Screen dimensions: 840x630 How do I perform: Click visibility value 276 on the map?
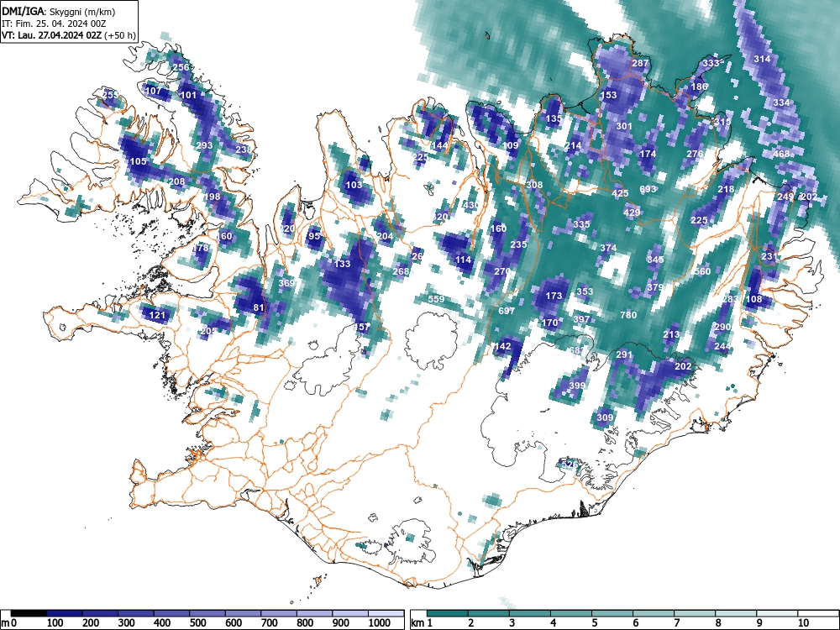coord(695,154)
